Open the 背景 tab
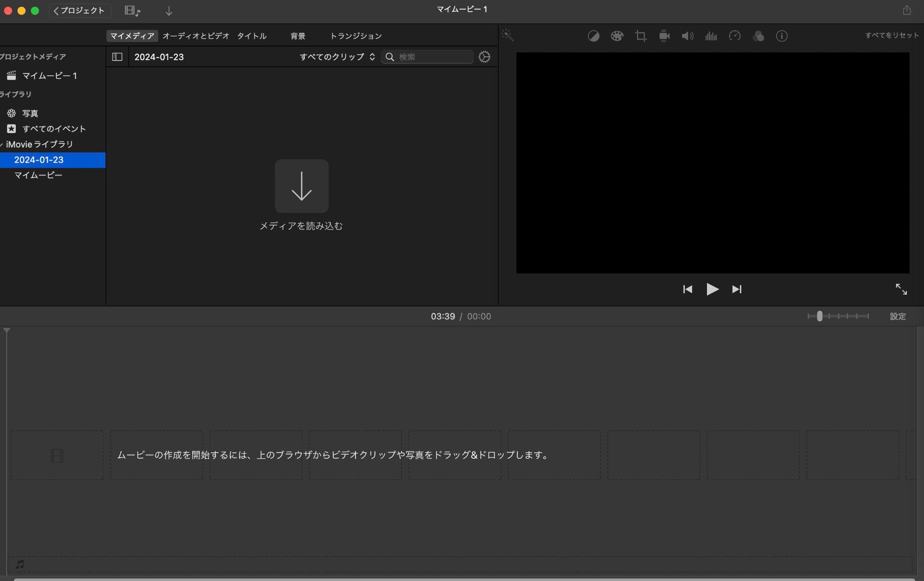 [298, 36]
